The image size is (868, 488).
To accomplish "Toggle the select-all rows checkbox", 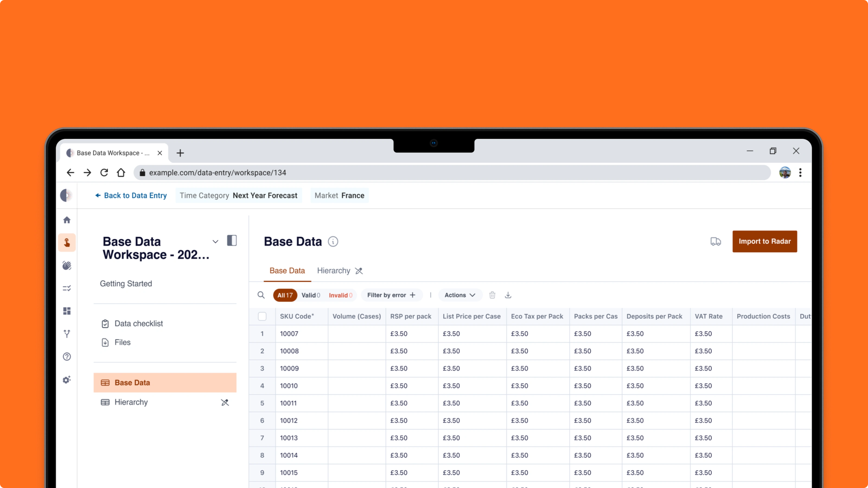I will (x=262, y=316).
